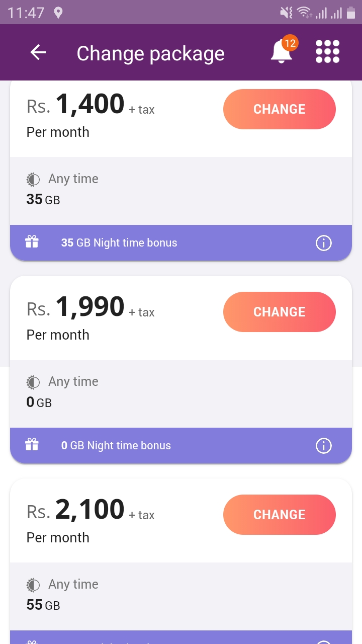The height and width of the screenshot is (644, 362).
Task: Tap the Wi-Fi indicator in status bar
Action: pos(304,13)
